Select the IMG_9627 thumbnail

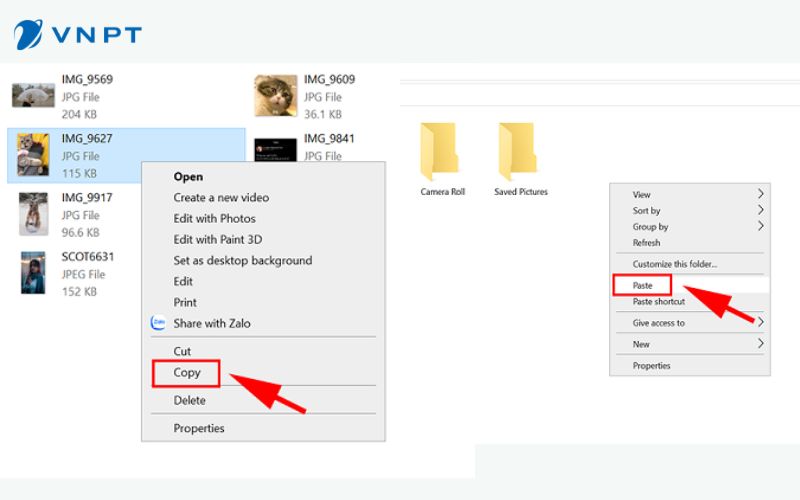click(33, 155)
